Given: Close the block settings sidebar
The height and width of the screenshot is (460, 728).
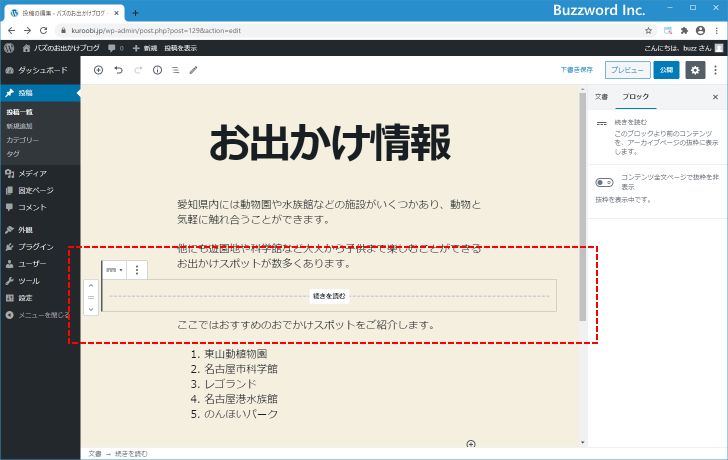Looking at the screenshot, I should (x=715, y=97).
